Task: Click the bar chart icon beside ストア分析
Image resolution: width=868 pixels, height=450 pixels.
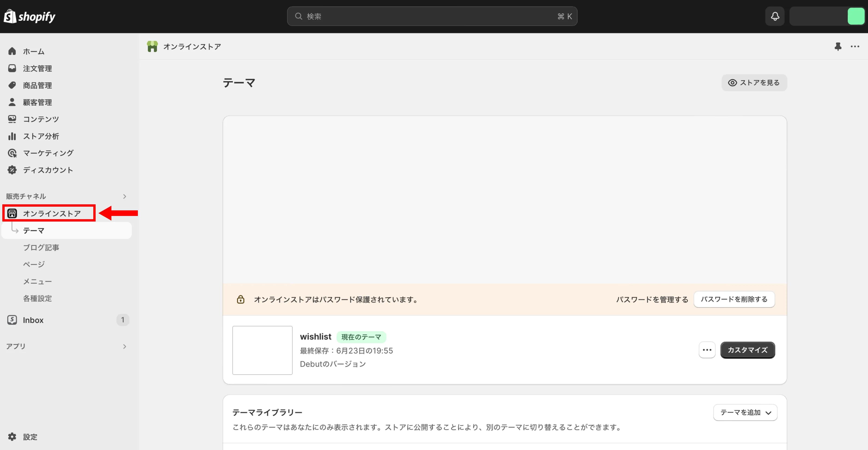Action: point(12,136)
